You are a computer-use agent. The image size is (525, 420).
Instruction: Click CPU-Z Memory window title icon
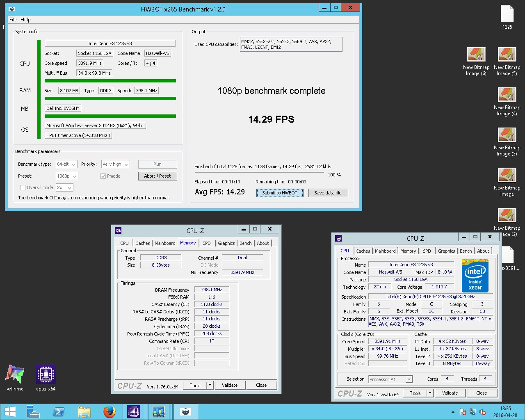[x=118, y=231]
